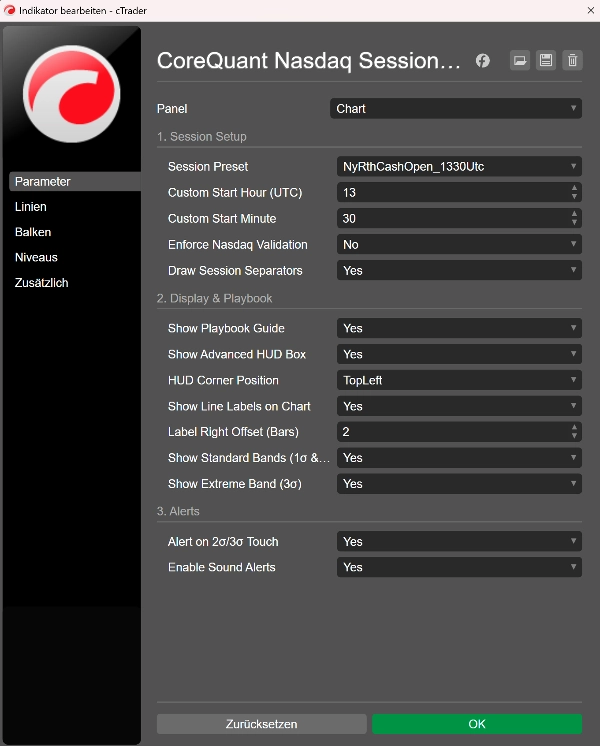Click the 'Session Preset' label
Image resolution: width=600 pixels, height=746 pixels.
(x=208, y=167)
